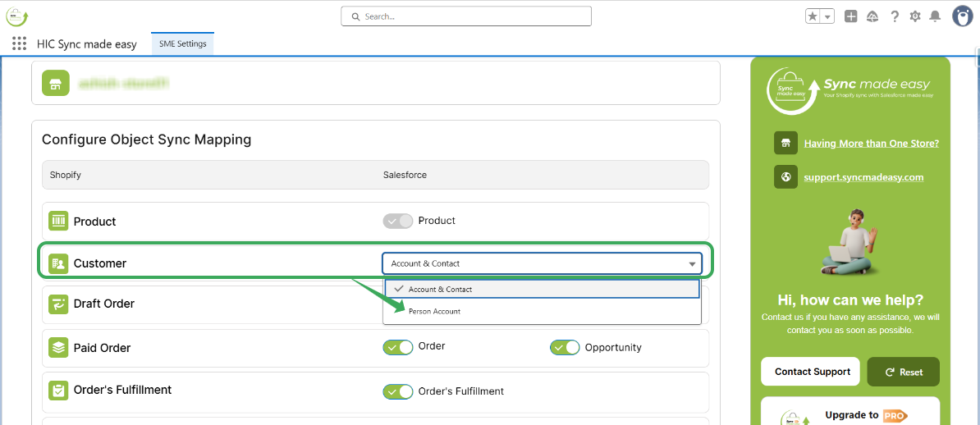
Task: Expand the Customer mapping dropdown
Action: click(542, 263)
